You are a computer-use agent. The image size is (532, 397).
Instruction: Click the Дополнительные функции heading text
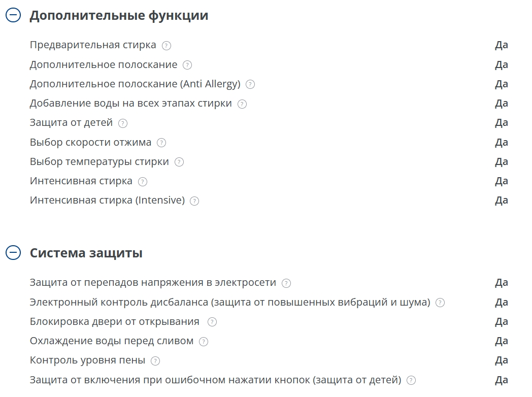[x=119, y=15]
